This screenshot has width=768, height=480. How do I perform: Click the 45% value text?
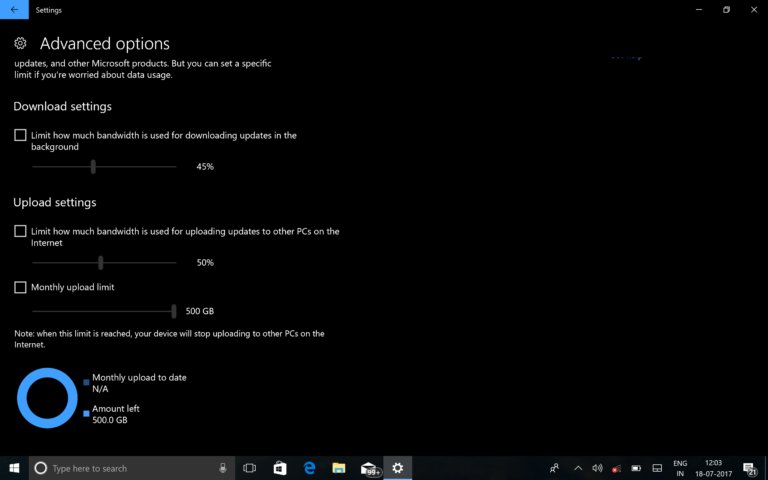pos(205,167)
